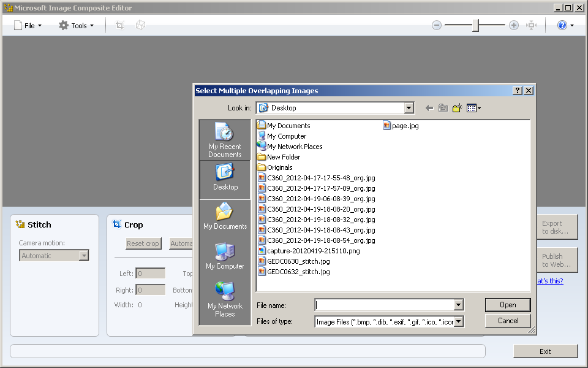Click the Crop panel icon
Viewport: 588px width, 368px height.
116,224
